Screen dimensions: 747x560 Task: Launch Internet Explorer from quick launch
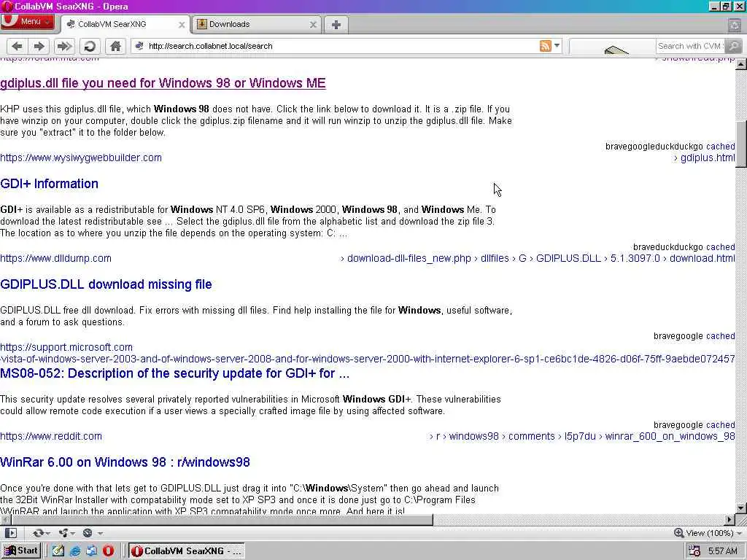[75, 551]
